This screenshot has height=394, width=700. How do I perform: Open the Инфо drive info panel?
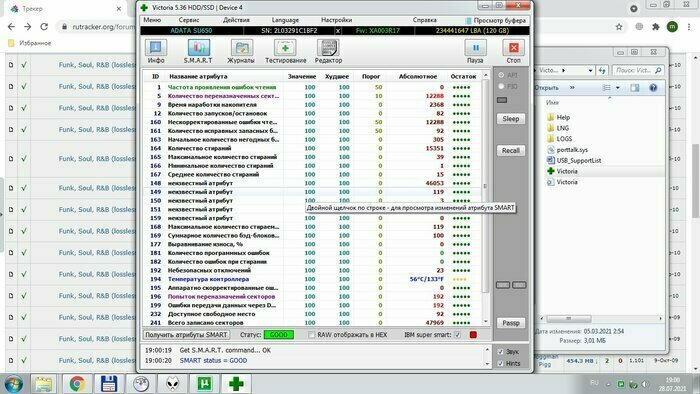pos(156,51)
